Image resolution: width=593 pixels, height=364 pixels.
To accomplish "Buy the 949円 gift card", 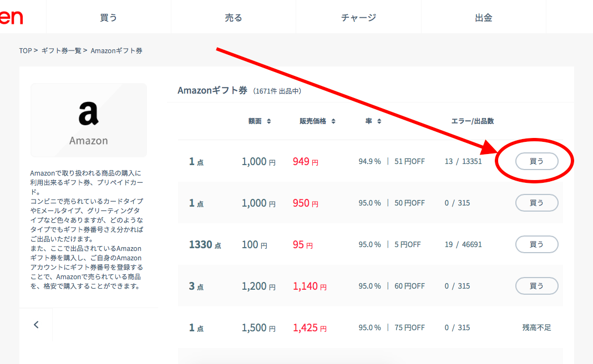I will point(536,161).
